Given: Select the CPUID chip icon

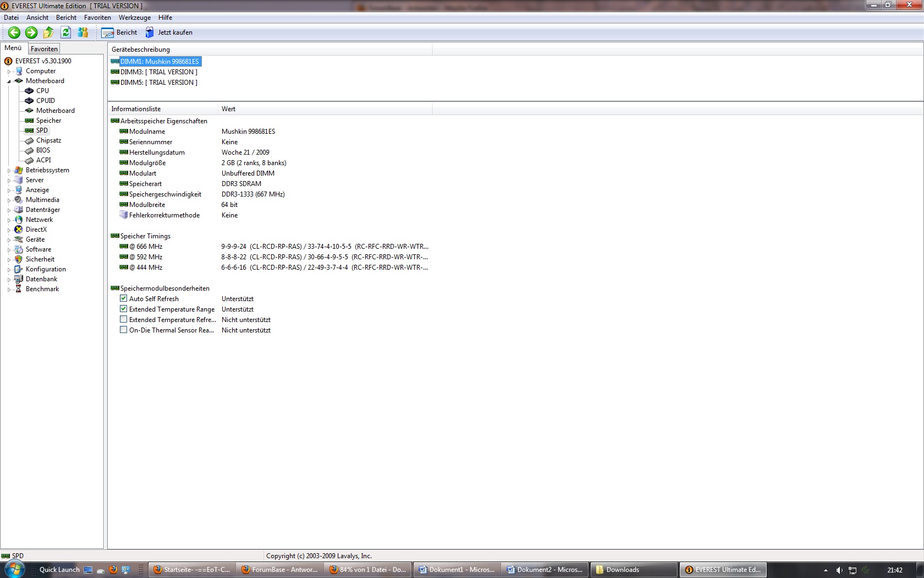Looking at the screenshot, I should (x=29, y=101).
